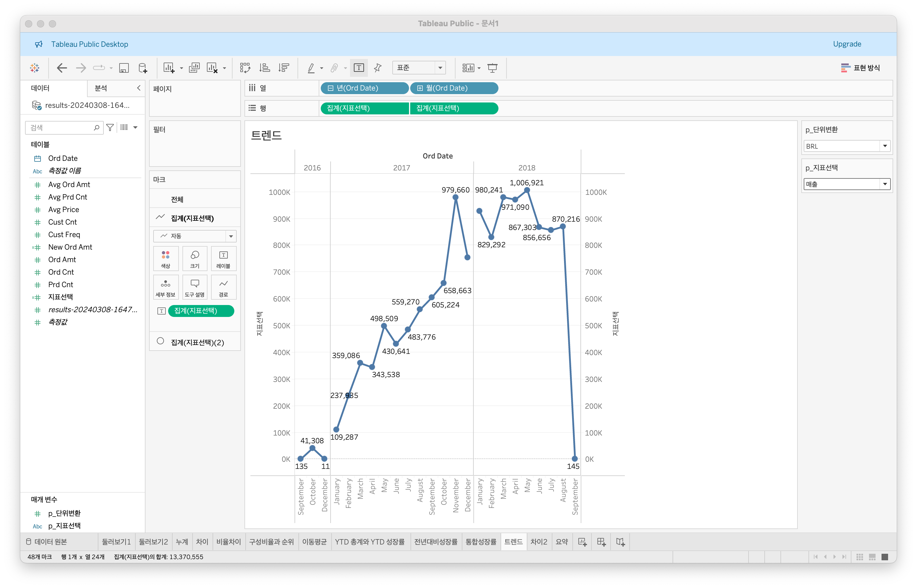917x588 pixels.
Task: Toggle the show mark labels icon
Action: click(x=358, y=68)
